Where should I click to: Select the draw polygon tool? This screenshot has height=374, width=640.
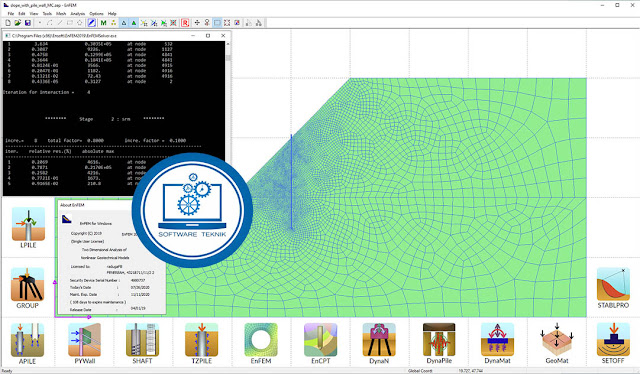(x=80, y=23)
